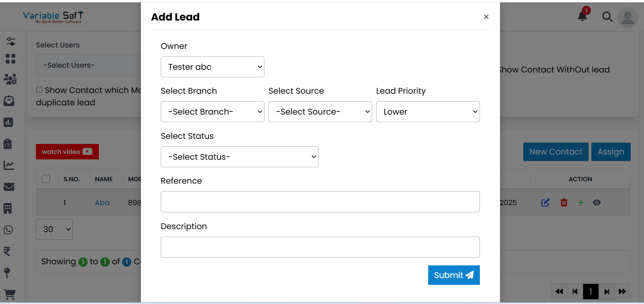644x304 pixels.
Task: Check the table header select-all checkbox
Action: pyautogui.click(x=46, y=179)
